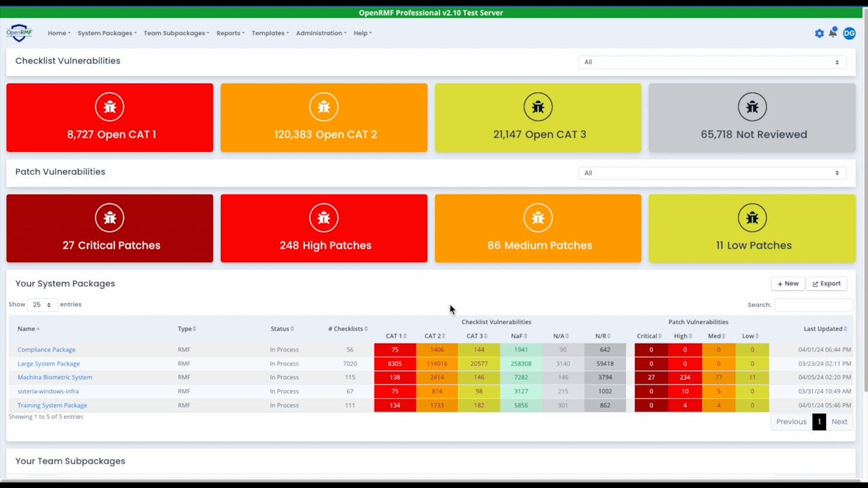Click the bug icon on Low Patches card
This screenshot has height=488, width=868.
click(752, 218)
